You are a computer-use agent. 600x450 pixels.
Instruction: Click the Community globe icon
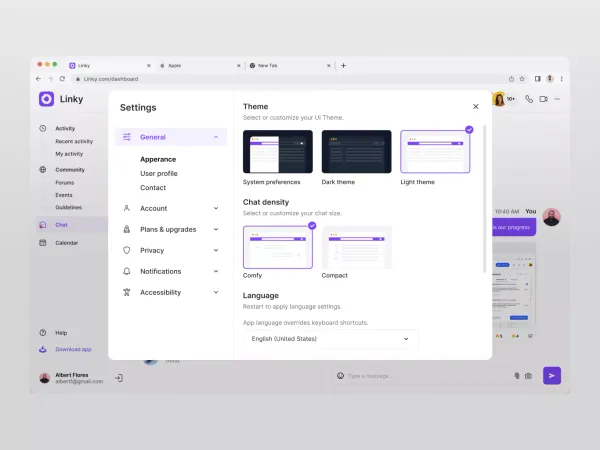pos(43,170)
